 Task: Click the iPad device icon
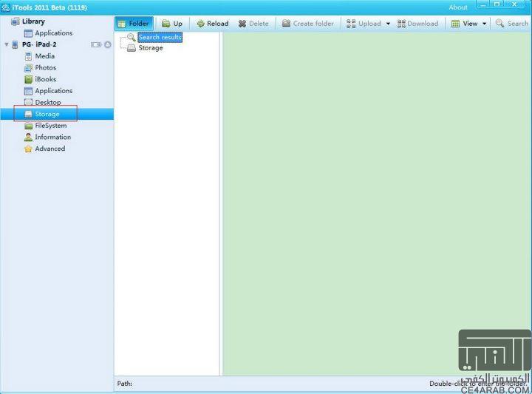pyautogui.click(x=15, y=44)
